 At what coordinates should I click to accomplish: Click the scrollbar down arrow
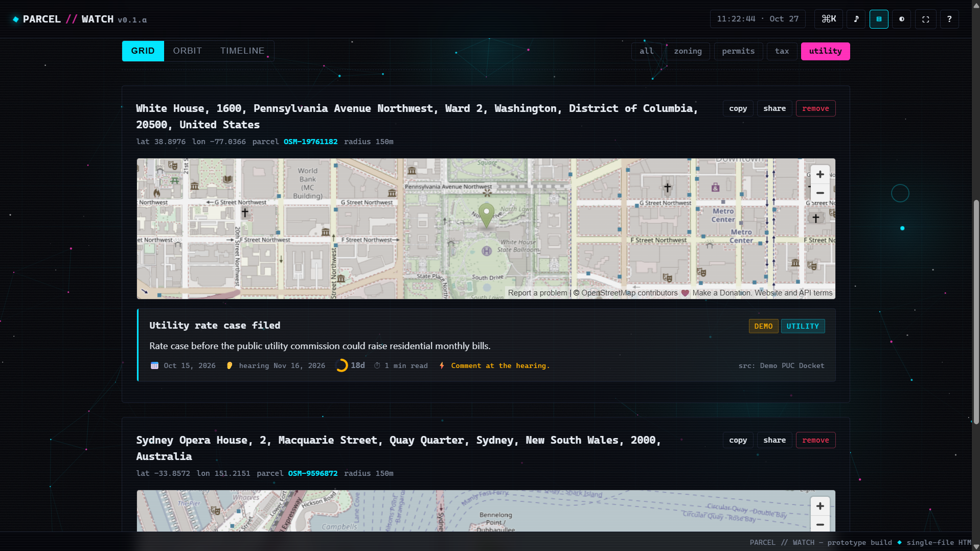(x=976, y=546)
